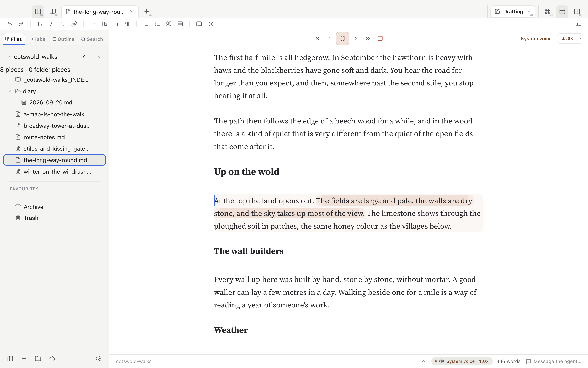Set Heading 2 style

coord(104,24)
